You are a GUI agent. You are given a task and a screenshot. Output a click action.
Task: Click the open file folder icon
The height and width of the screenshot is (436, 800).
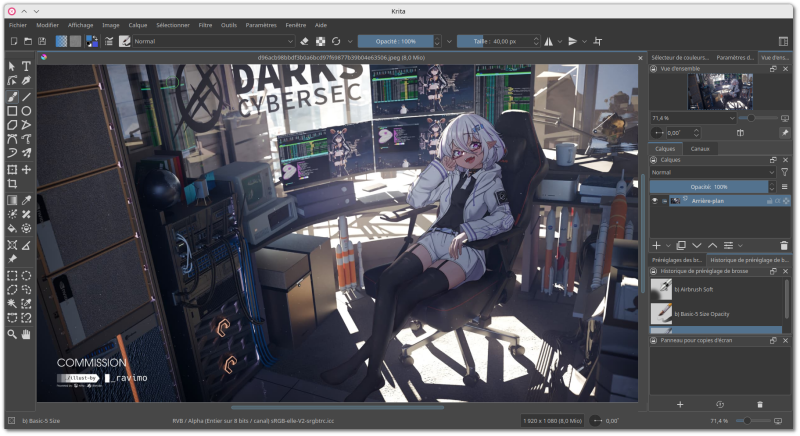(28, 41)
